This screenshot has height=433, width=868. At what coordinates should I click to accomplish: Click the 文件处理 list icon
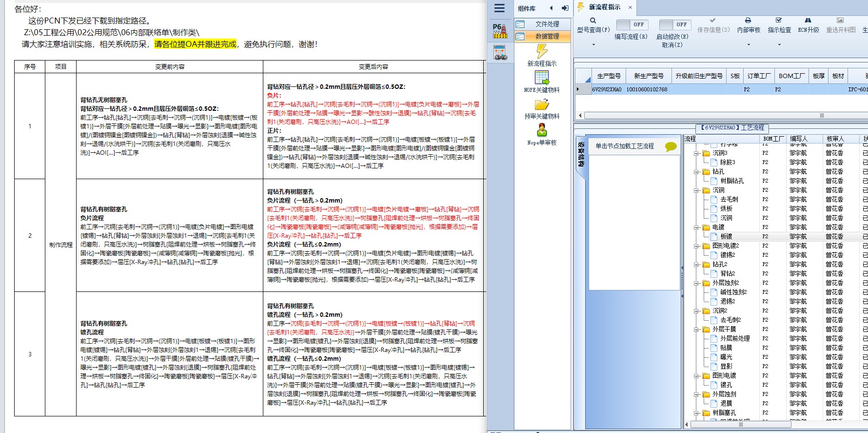pos(520,24)
